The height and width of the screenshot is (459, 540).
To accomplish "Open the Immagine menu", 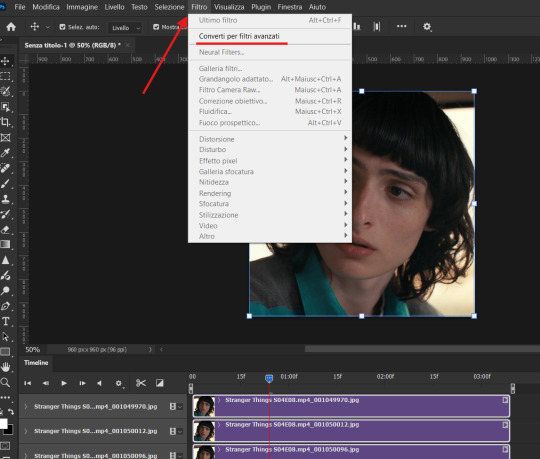I will [82, 7].
